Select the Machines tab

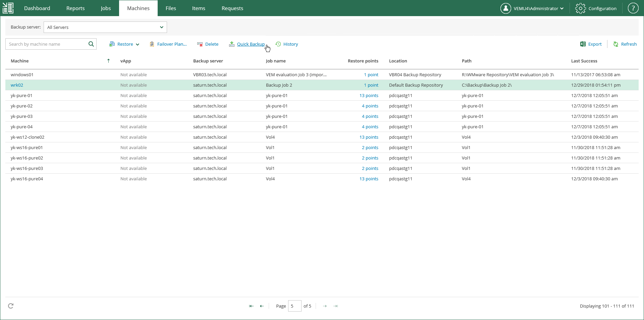(138, 8)
